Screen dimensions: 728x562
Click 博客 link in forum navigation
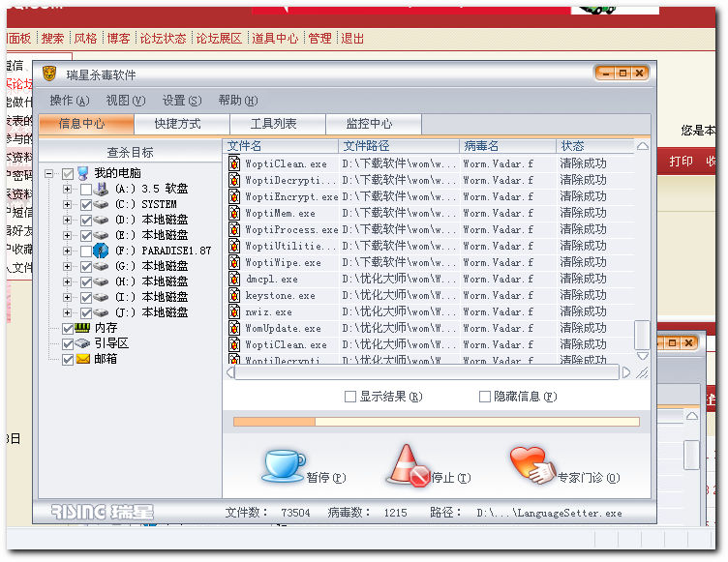click(118, 38)
